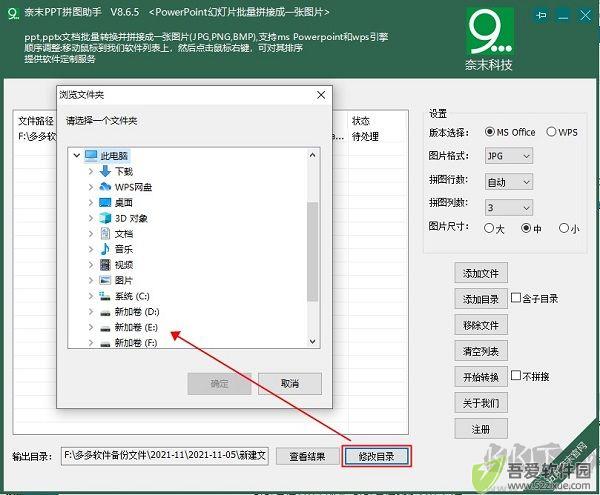Expand the 新加卷 (D:) drive node
Viewport: 600px width, 495px height.
pyautogui.click(x=91, y=311)
